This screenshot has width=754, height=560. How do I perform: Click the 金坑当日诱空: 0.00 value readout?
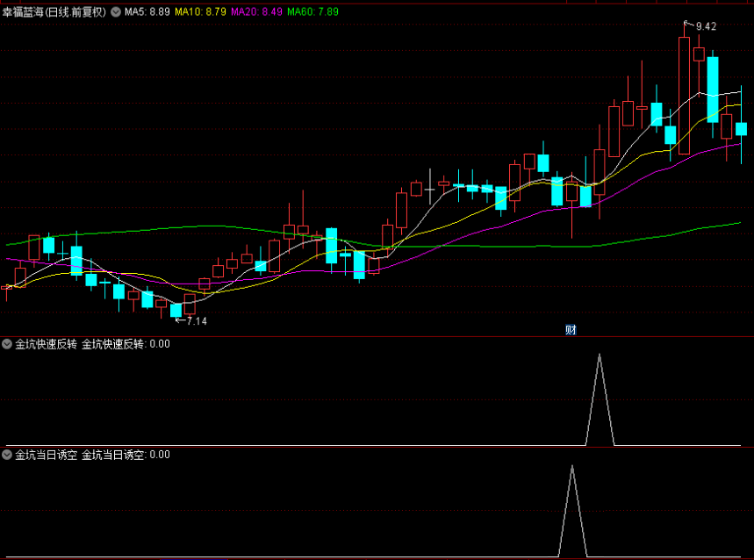coord(126,455)
